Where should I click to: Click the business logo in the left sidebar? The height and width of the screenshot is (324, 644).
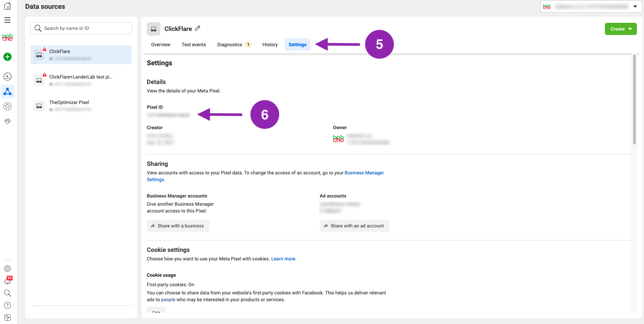pos(7,37)
